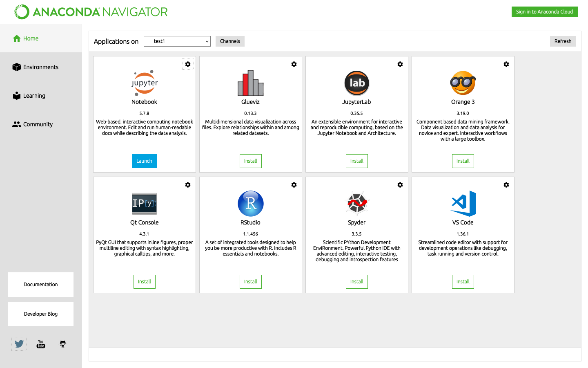Open gear options for Orange 3
588x368 pixels.
click(x=506, y=64)
